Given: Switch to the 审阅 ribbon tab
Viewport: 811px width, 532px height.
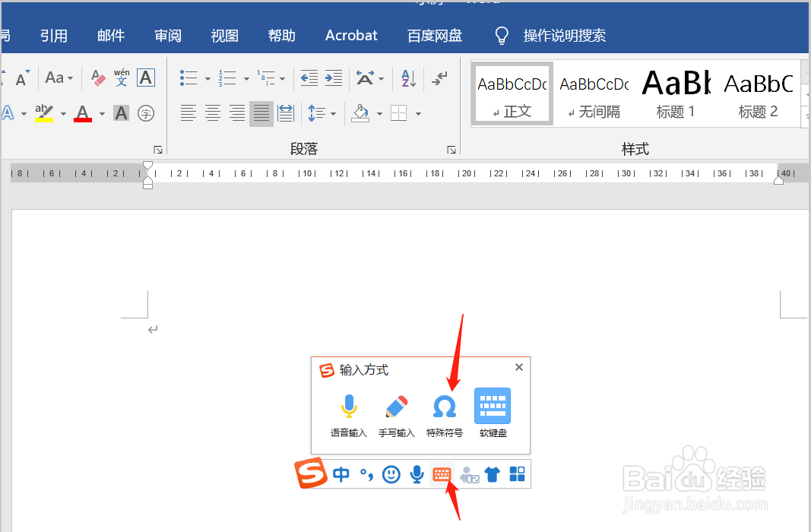Looking at the screenshot, I should point(167,35).
